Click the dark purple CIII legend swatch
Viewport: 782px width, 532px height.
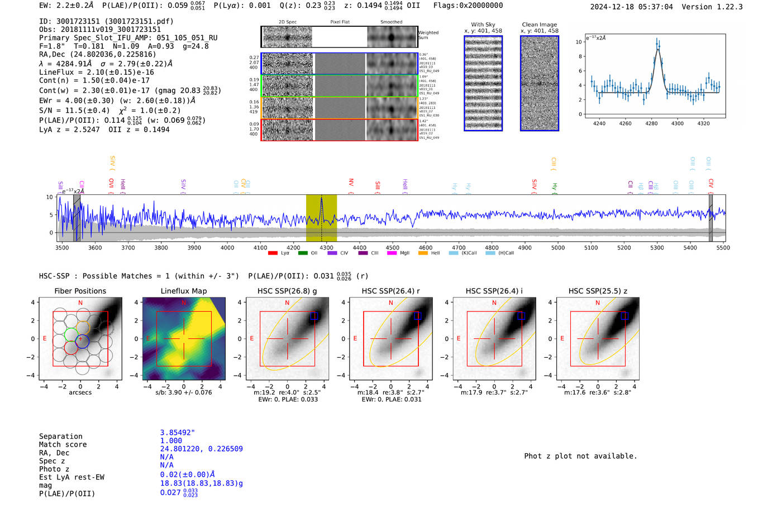pyautogui.click(x=363, y=253)
